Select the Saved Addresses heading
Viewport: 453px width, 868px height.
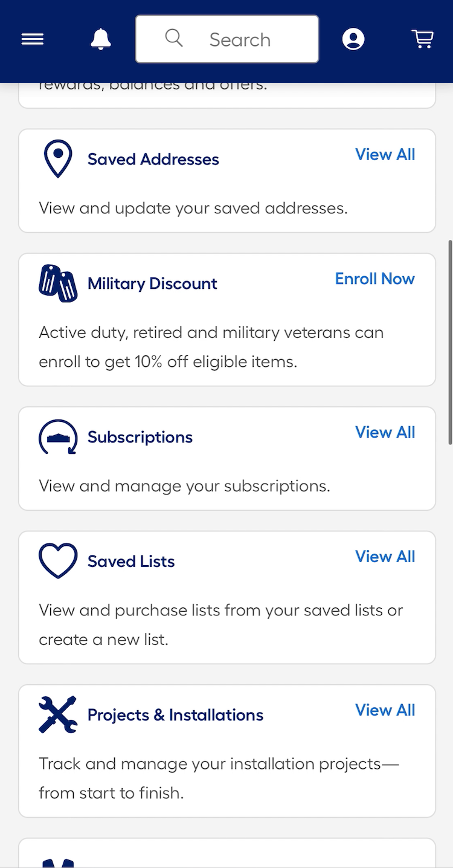coord(153,160)
